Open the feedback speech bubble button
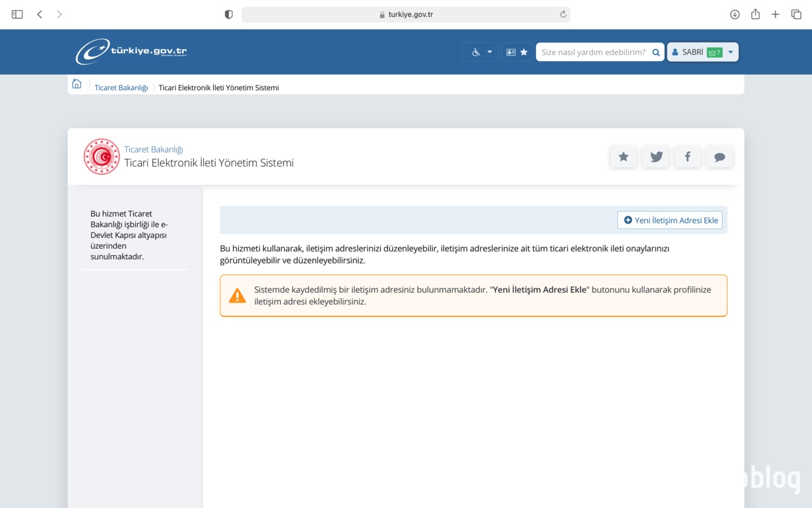Screen dimensions: 812x508 click(x=719, y=157)
